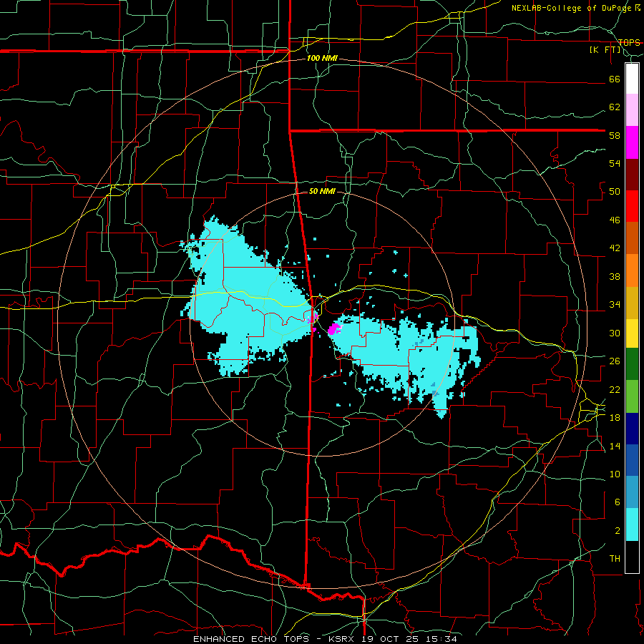Click the orange swatch between 42 and 38
The height and width of the screenshot is (644, 644).
click(x=632, y=270)
